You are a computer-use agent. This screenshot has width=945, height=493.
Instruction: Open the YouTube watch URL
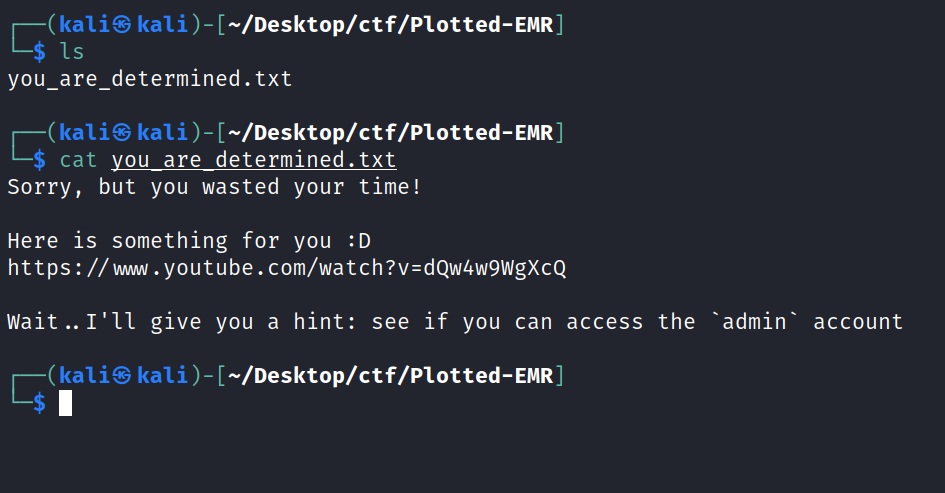[287, 268]
